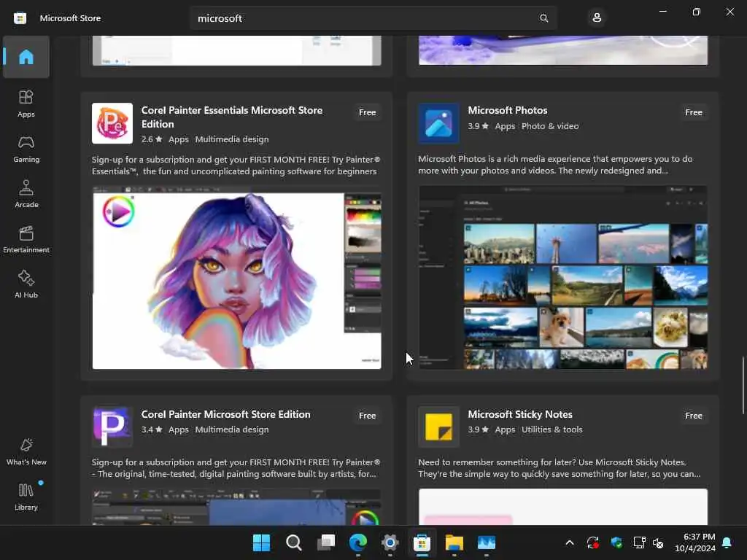Image resolution: width=747 pixels, height=560 pixels.
Task: Click the Sticky Notes screenshot preview thumbnail
Action: (x=563, y=507)
